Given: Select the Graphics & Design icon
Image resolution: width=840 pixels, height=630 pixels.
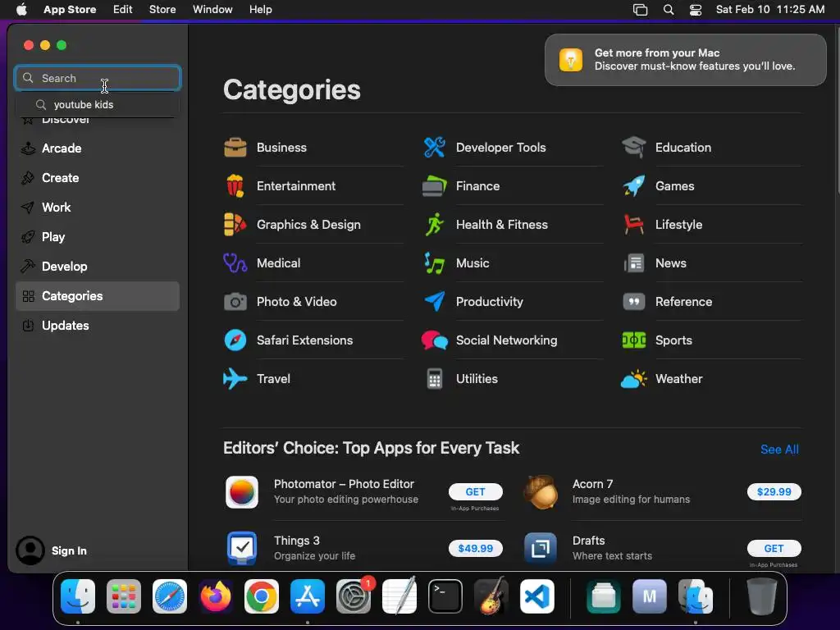Looking at the screenshot, I should [x=235, y=225].
